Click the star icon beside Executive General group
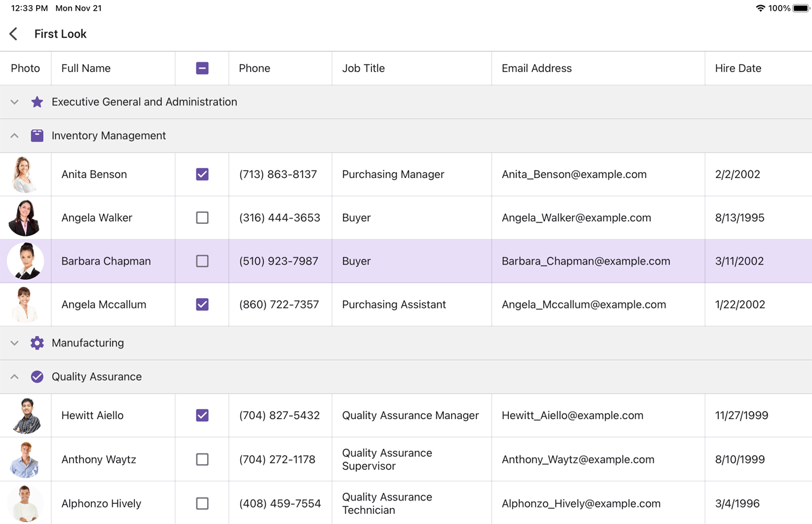812x524 pixels. [x=37, y=102]
